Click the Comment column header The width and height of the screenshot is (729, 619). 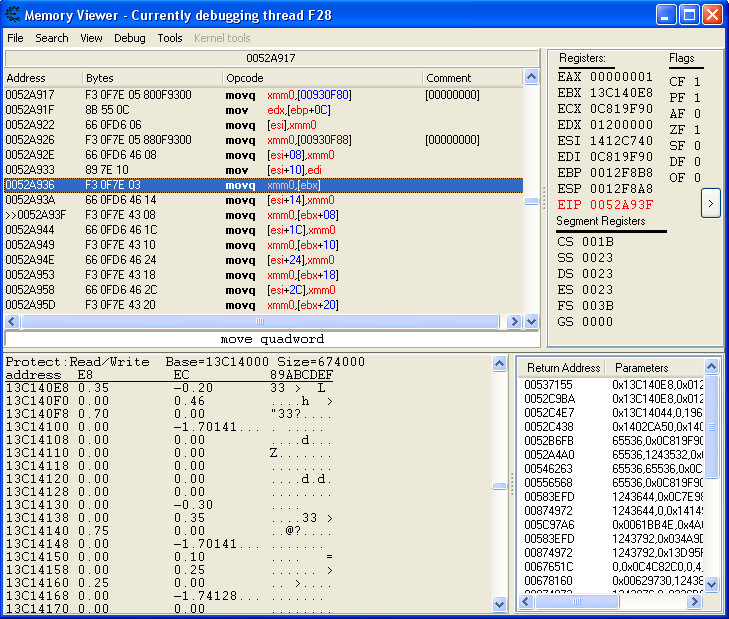click(472, 78)
